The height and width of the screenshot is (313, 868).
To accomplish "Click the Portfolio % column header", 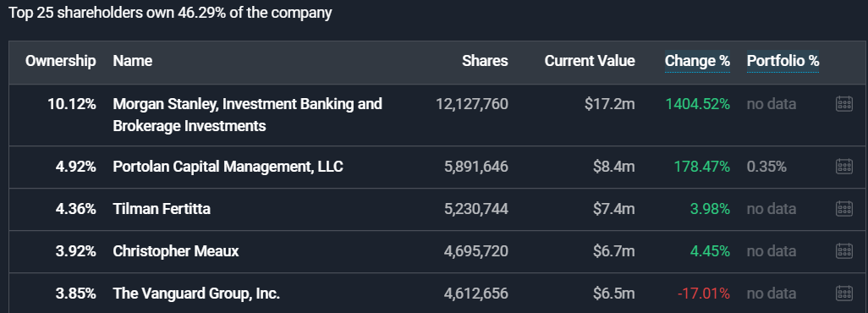I will click(x=783, y=61).
